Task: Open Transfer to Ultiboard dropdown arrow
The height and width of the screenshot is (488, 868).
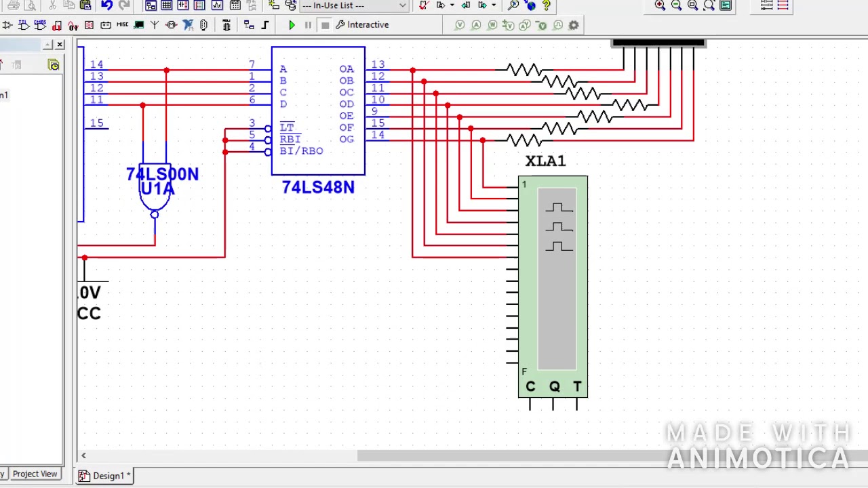Action: click(x=452, y=5)
